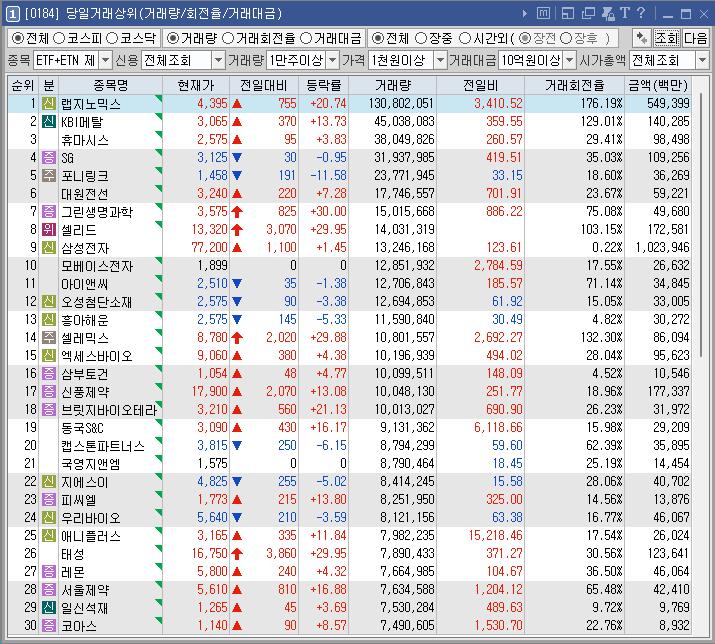The image size is (715, 644).
Task: Open the 삼성전자 stock name
Action: (85, 248)
